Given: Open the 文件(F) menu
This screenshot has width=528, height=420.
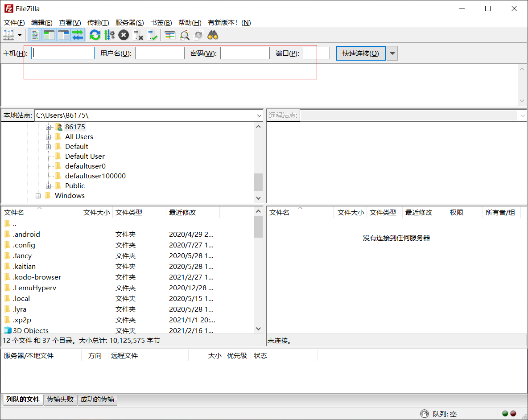Looking at the screenshot, I should tap(14, 23).
